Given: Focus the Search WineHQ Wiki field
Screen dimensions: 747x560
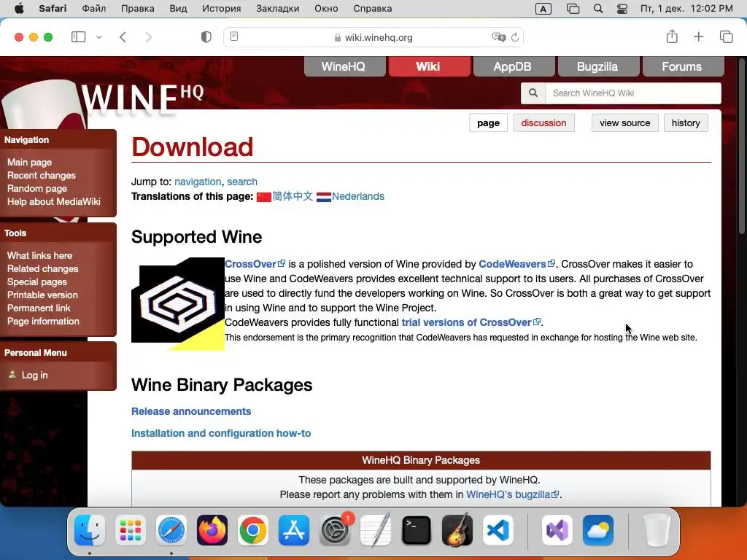Looking at the screenshot, I should [x=632, y=93].
